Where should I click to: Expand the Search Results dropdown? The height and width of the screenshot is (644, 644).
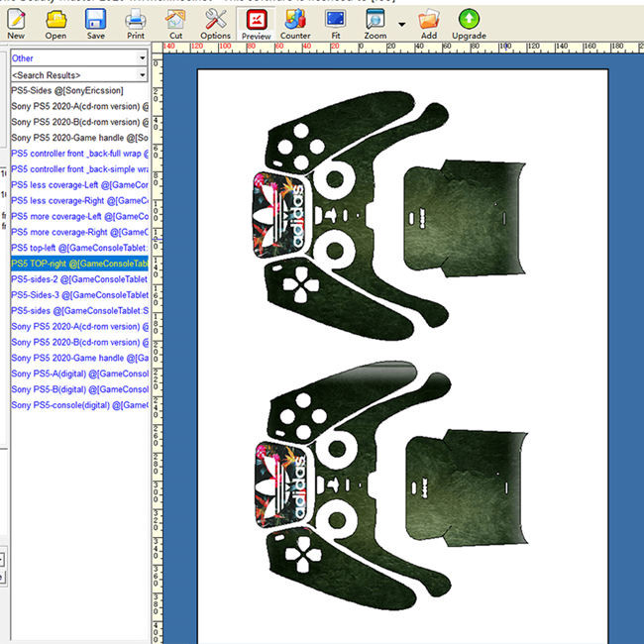[x=143, y=75]
